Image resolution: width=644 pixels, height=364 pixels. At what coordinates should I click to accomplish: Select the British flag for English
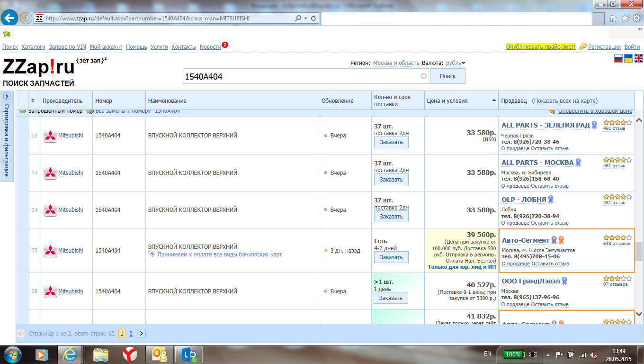tap(639, 58)
